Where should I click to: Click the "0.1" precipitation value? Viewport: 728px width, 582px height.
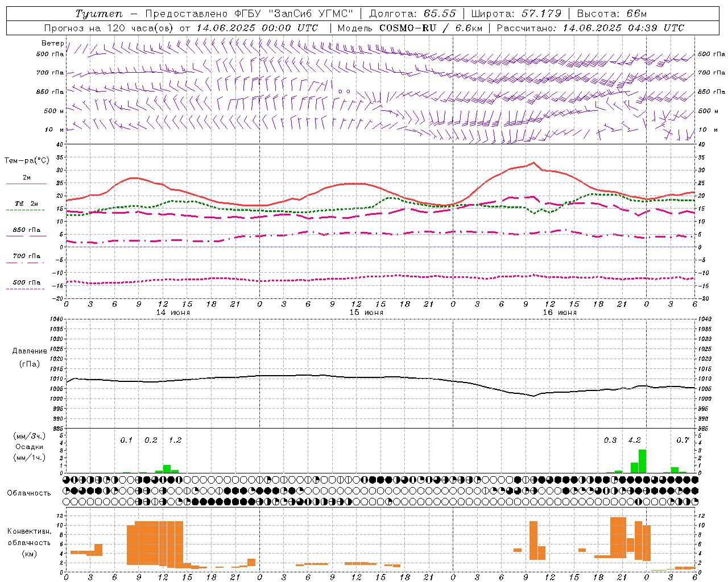[x=126, y=440]
